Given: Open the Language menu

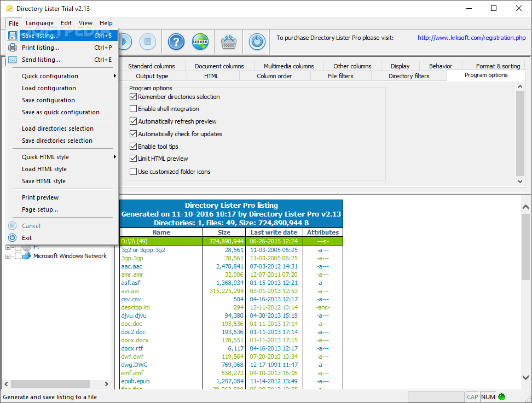Looking at the screenshot, I should click(40, 23).
